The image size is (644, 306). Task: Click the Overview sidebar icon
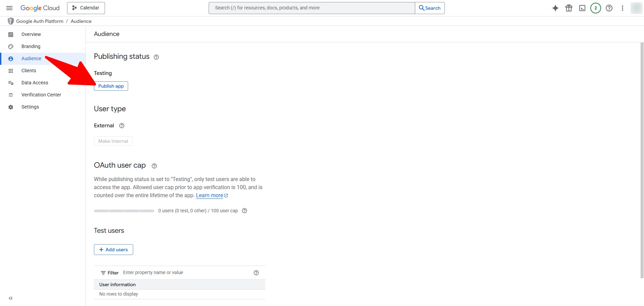point(11,34)
